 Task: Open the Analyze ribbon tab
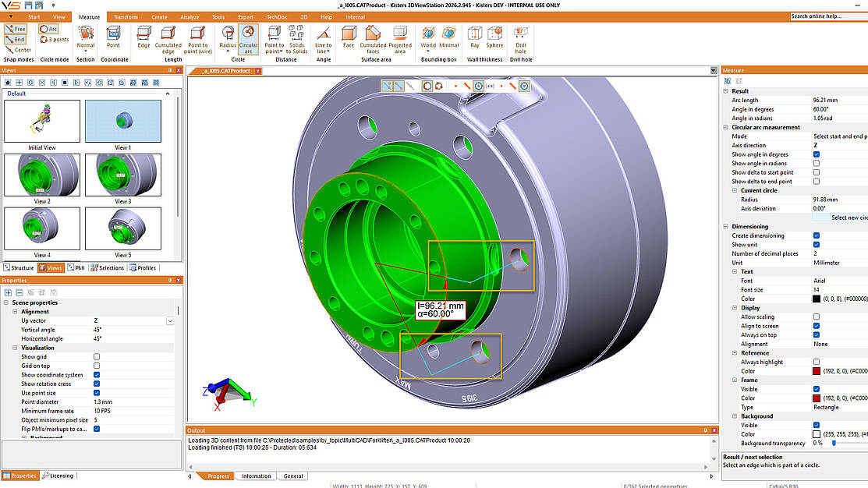(x=190, y=17)
